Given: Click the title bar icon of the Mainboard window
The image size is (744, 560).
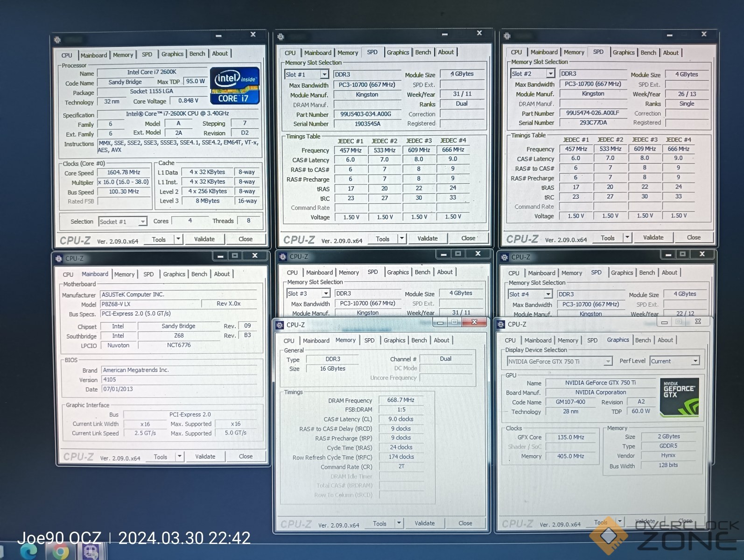Looking at the screenshot, I should [x=59, y=258].
